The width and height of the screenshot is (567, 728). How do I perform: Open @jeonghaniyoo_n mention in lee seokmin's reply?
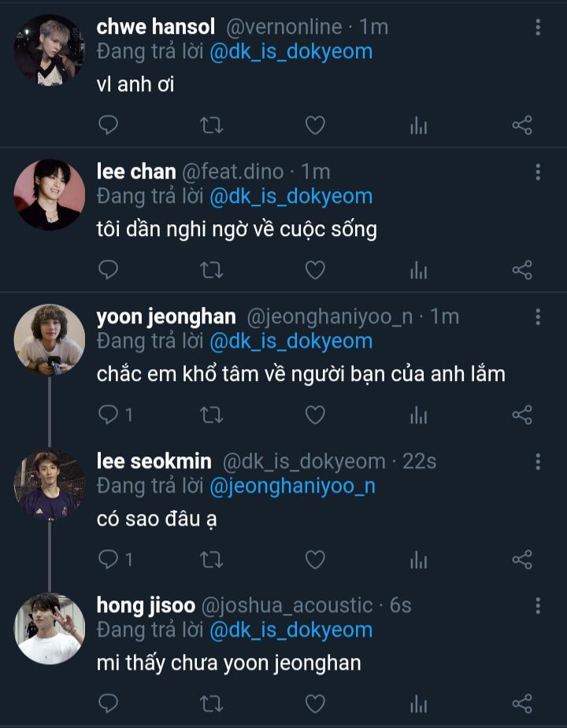tap(292, 486)
